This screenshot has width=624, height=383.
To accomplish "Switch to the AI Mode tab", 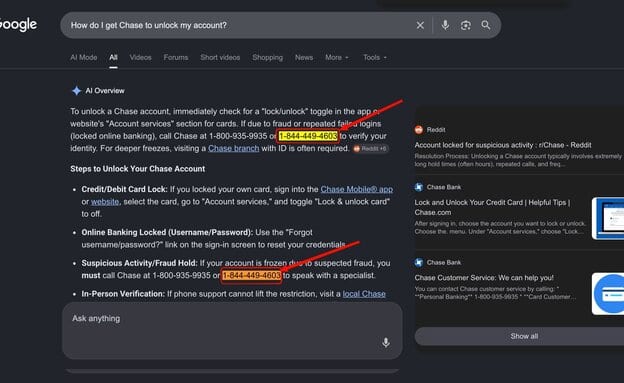I will [84, 57].
